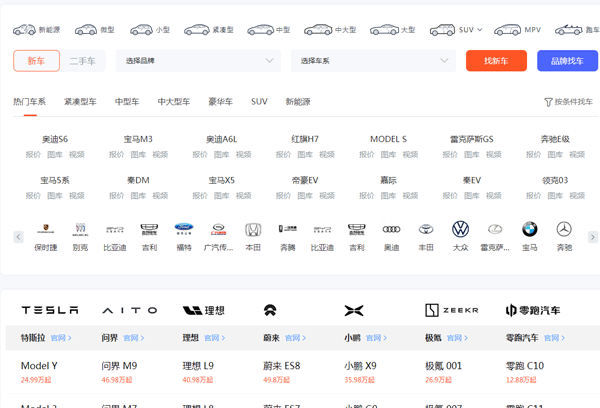Screen dimensions: 600x408
Task: Open the 选择品牌 dropdown
Action: (198, 61)
